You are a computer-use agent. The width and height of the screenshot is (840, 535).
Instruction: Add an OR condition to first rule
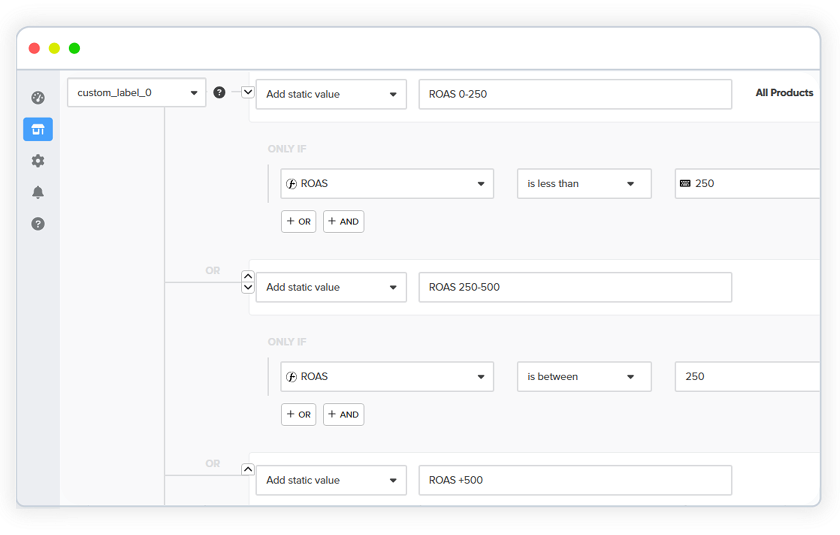[x=298, y=221]
